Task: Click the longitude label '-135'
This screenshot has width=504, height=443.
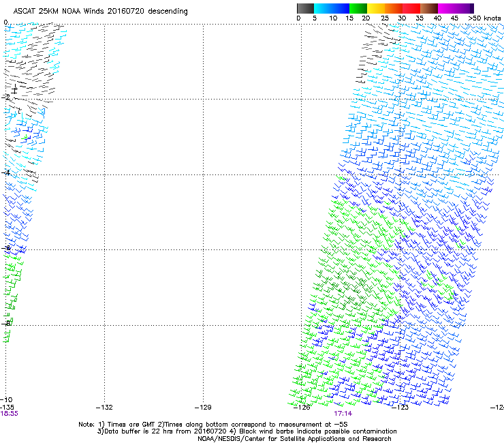Action: point(7,408)
